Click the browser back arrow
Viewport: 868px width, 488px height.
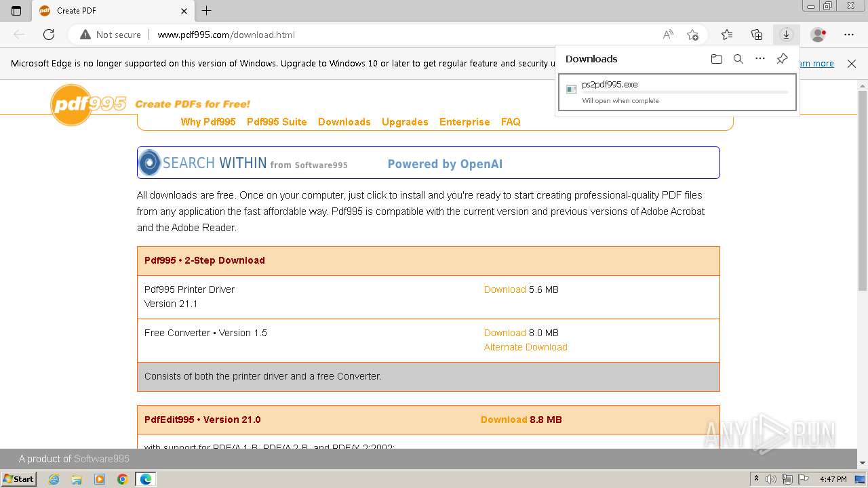19,35
